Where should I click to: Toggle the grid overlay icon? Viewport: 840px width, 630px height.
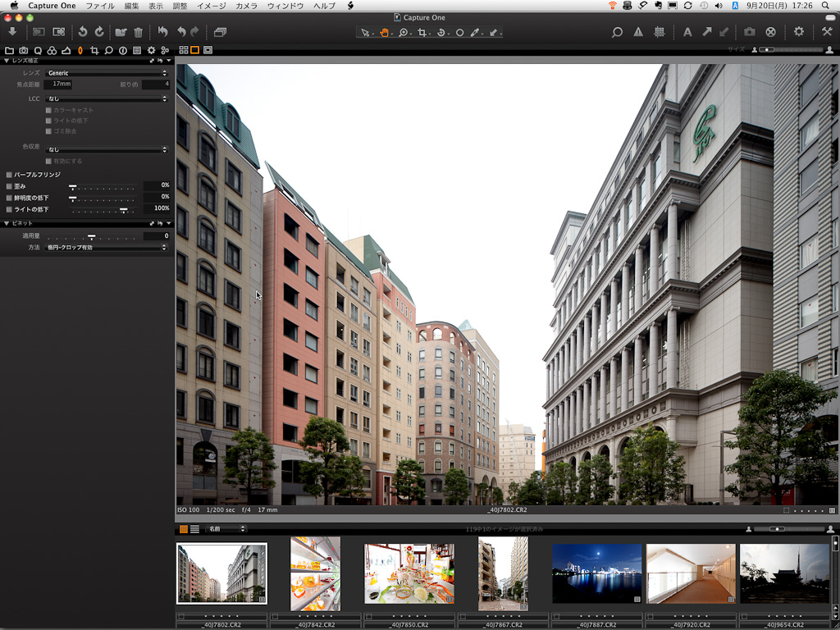659,32
